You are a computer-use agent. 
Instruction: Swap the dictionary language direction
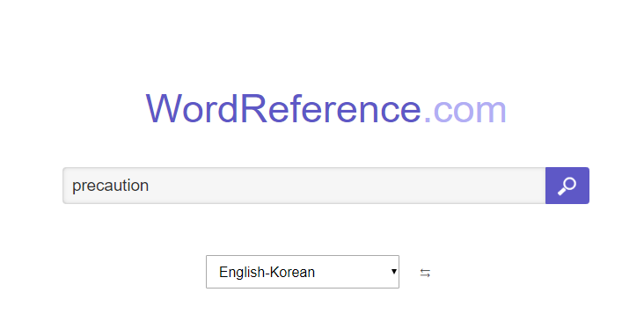pos(425,273)
